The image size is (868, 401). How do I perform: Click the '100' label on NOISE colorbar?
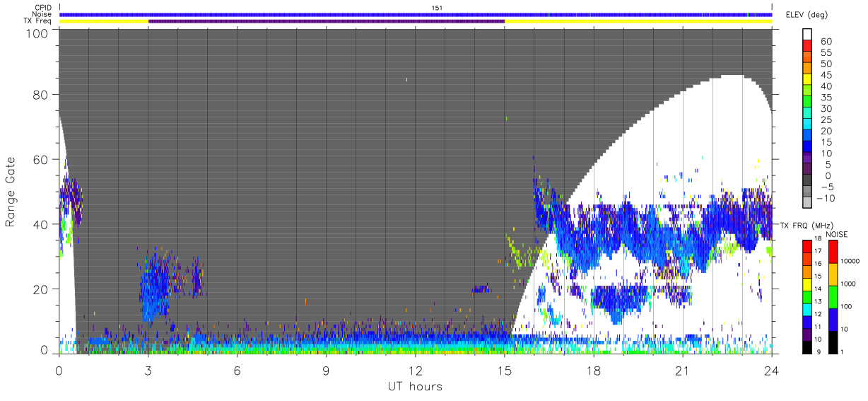[x=848, y=308]
